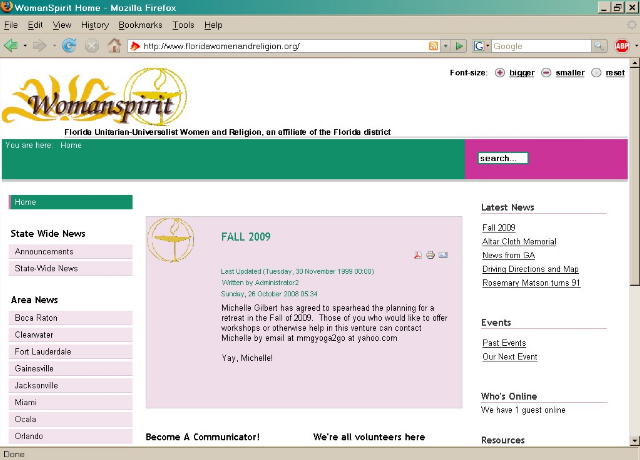The width and height of the screenshot is (640, 460).
Task: Email the Fall 2009 article icon
Action: pyautogui.click(x=443, y=255)
